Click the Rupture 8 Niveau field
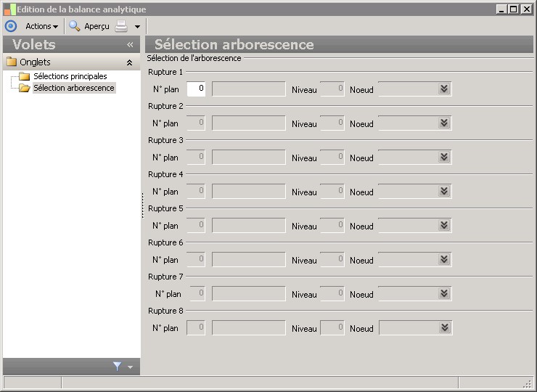Viewport: 537px width, 392px height. coord(332,328)
